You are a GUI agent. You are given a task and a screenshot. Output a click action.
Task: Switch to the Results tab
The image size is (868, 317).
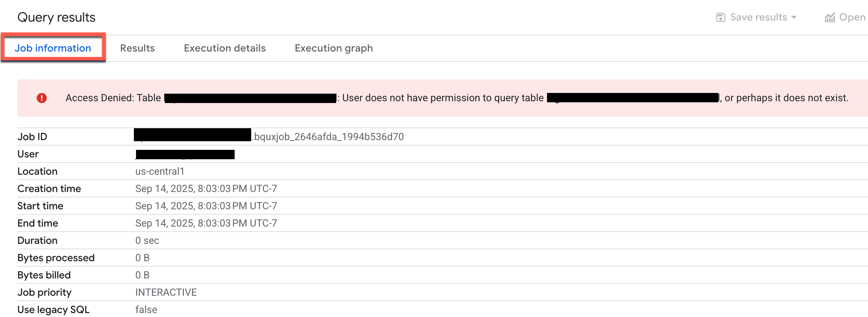(137, 48)
